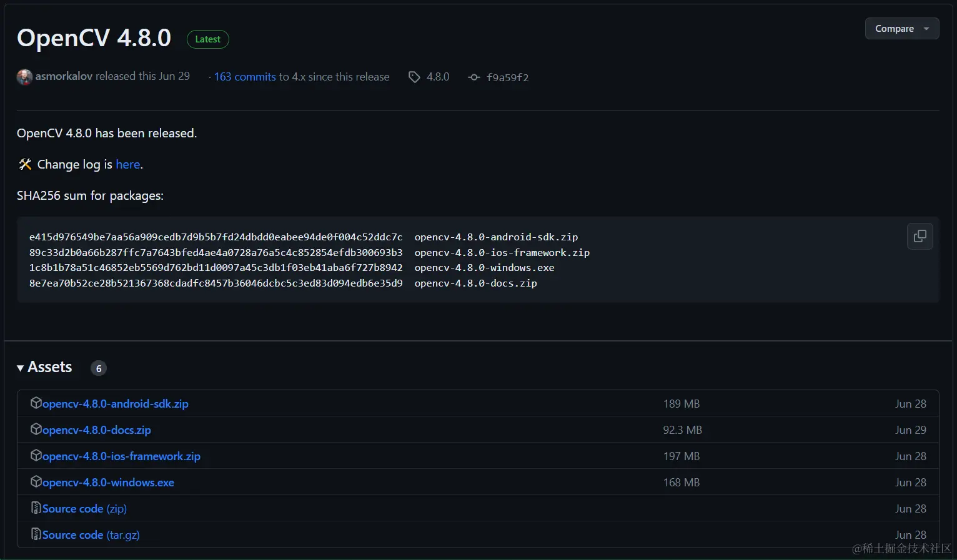
Task: Download Source code (zip)
Action: pos(84,509)
